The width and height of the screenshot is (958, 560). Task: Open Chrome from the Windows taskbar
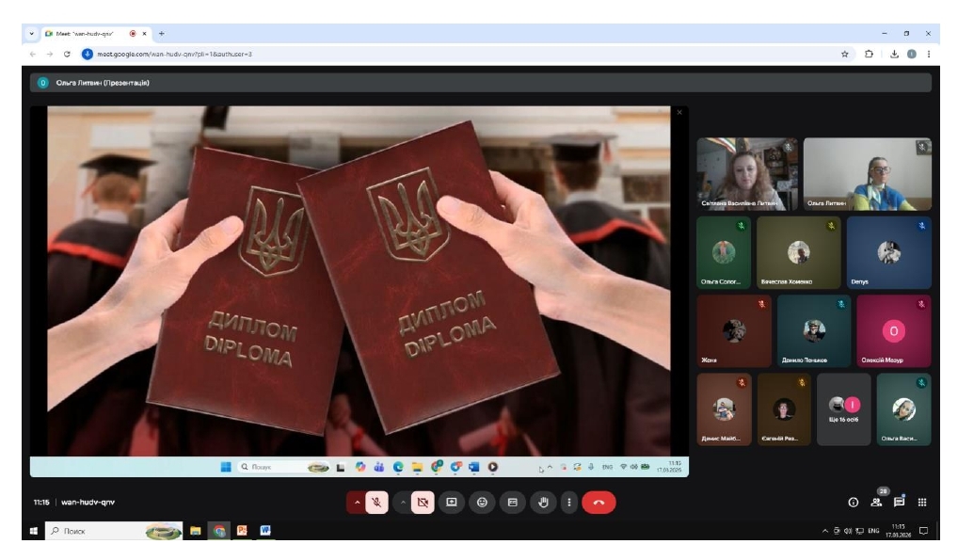coord(219,531)
